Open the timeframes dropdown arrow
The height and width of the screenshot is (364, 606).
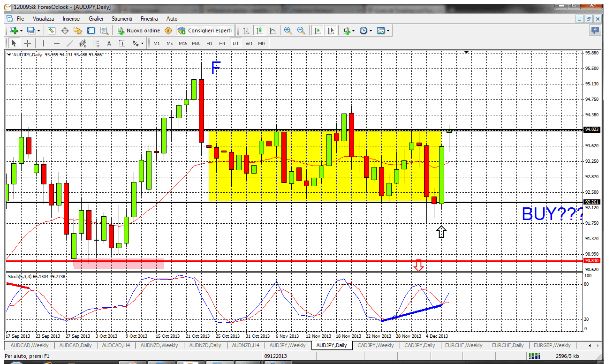point(371,30)
